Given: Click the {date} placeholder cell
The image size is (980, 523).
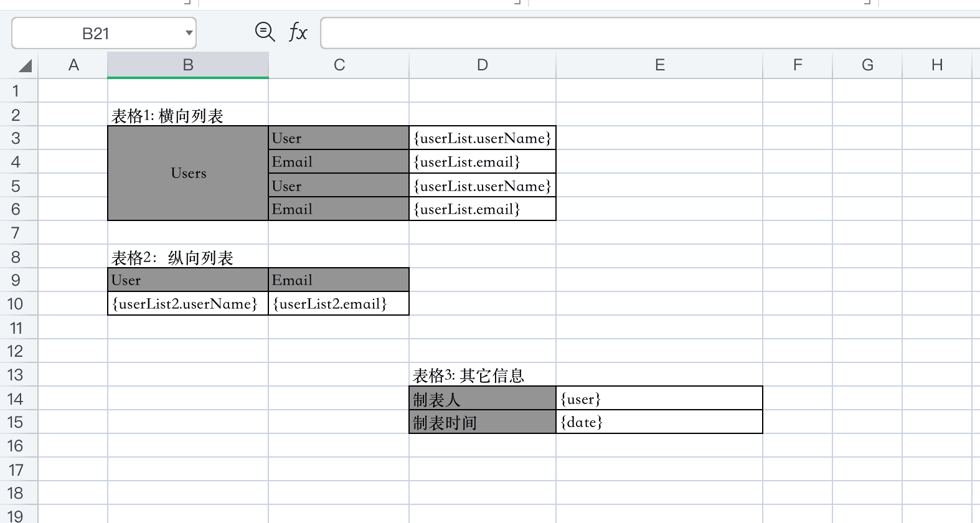Looking at the screenshot, I should [659, 422].
